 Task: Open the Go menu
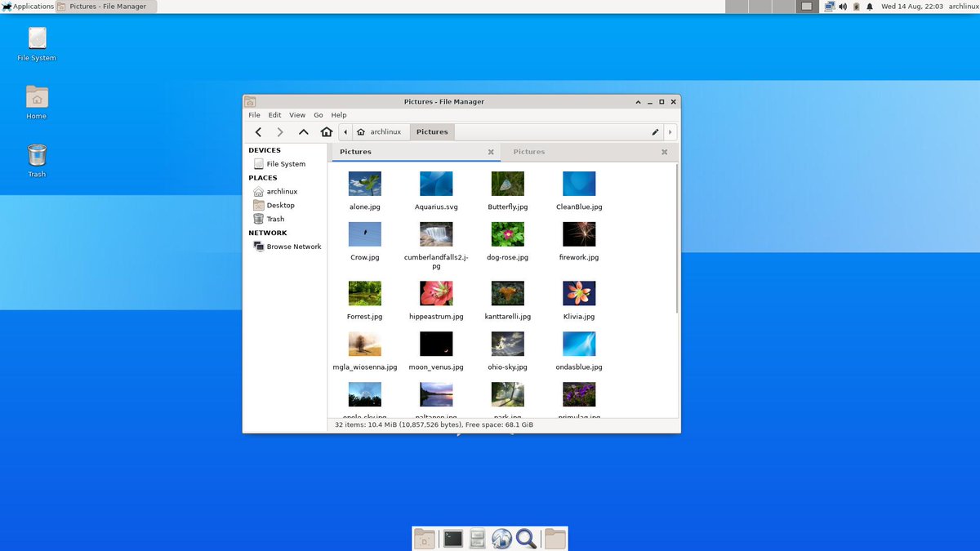[x=318, y=115]
